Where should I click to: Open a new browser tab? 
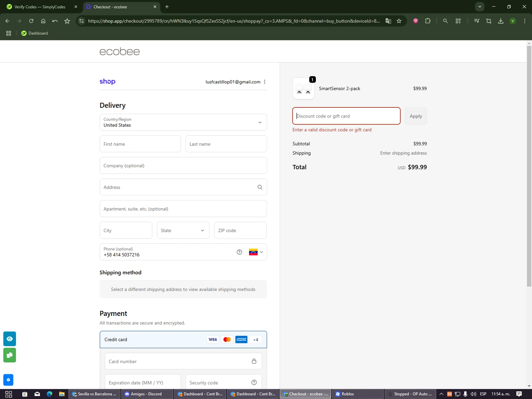click(167, 7)
